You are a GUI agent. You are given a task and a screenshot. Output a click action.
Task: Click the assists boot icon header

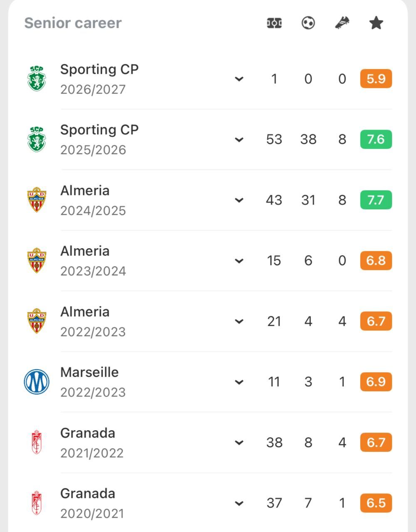click(x=342, y=23)
